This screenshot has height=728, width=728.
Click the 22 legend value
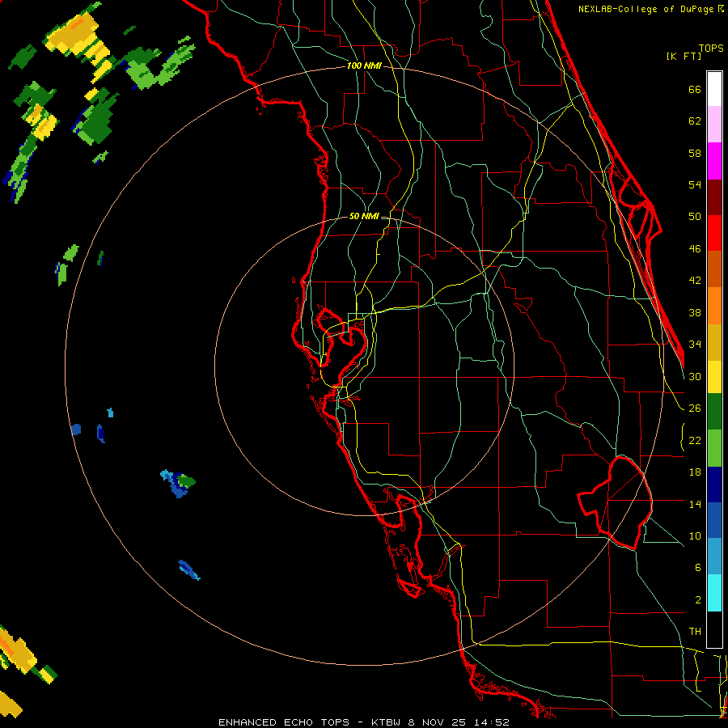[x=695, y=440]
